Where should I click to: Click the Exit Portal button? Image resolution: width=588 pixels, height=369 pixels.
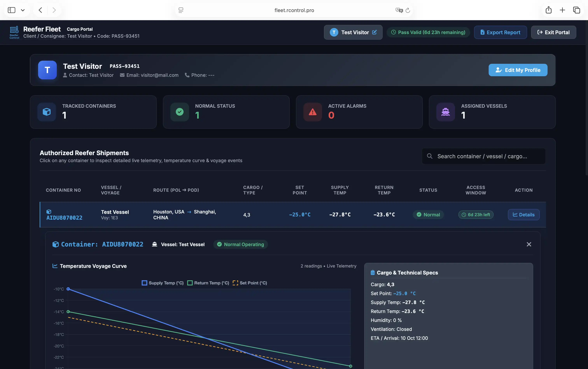554,32
